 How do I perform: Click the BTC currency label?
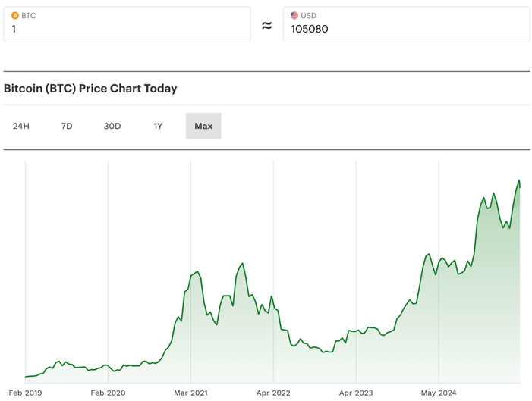coord(29,16)
